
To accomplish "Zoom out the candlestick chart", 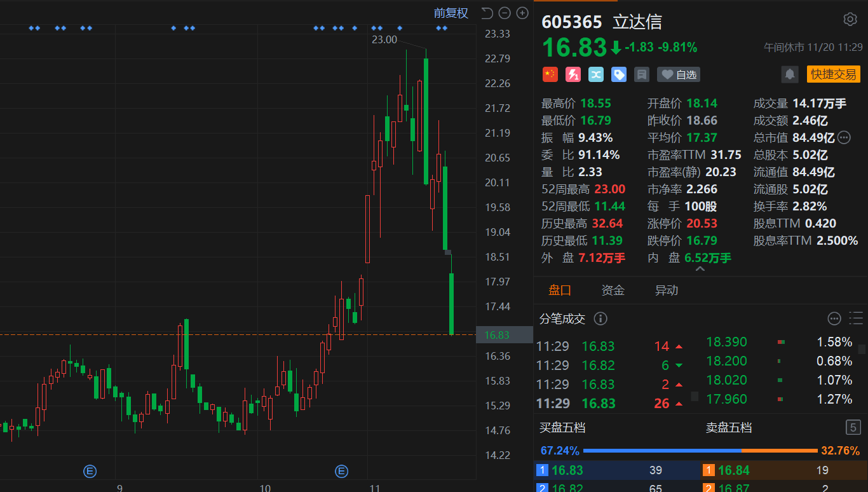I will click(x=505, y=13).
